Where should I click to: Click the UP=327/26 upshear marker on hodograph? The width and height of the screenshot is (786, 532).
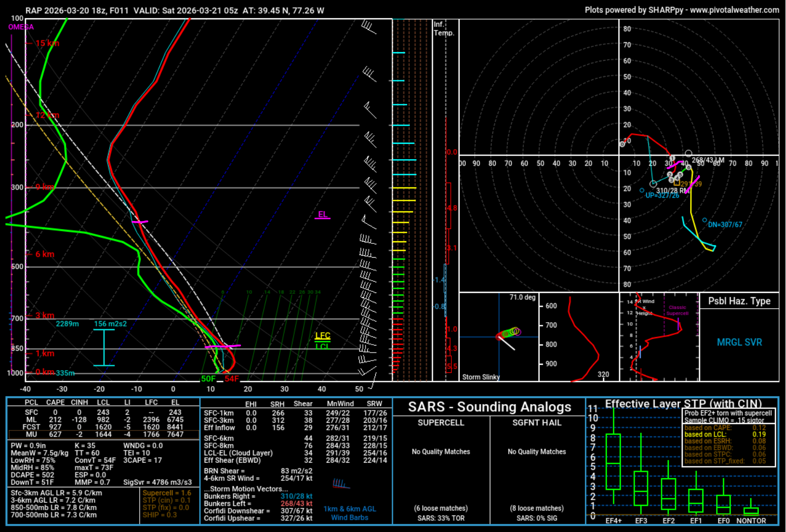pos(662,195)
